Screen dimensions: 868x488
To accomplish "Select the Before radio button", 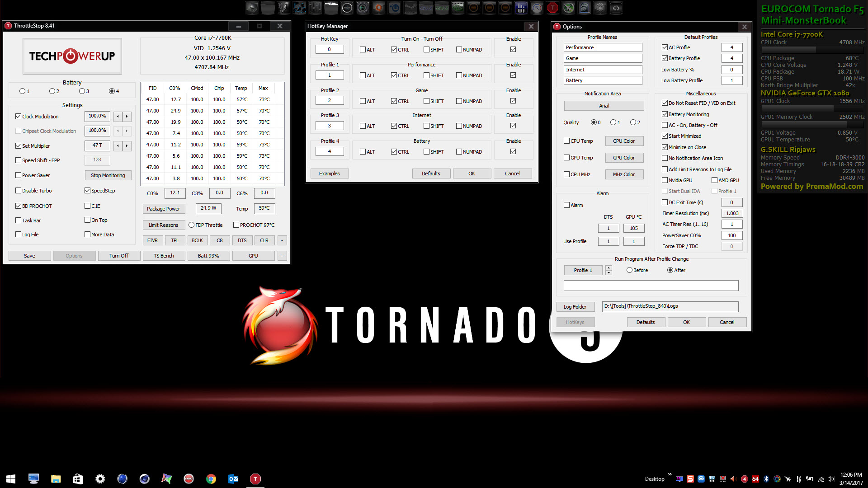I will 629,270.
